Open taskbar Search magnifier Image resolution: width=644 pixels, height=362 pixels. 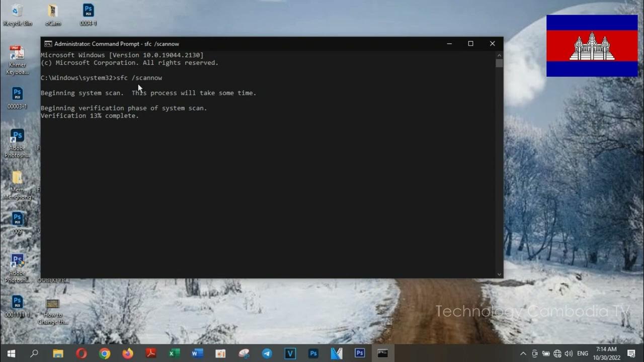[x=34, y=353]
